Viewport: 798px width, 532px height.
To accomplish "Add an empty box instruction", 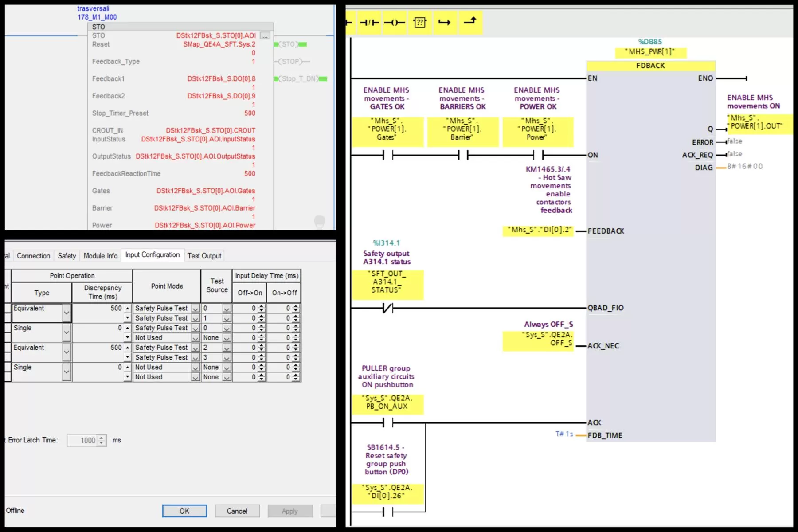I will pos(419,23).
